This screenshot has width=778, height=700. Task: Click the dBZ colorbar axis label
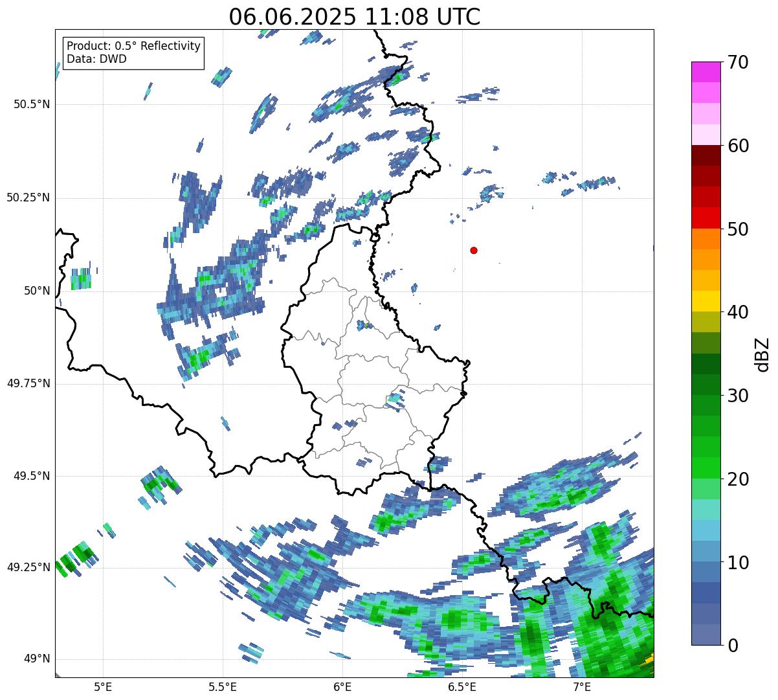762,354
